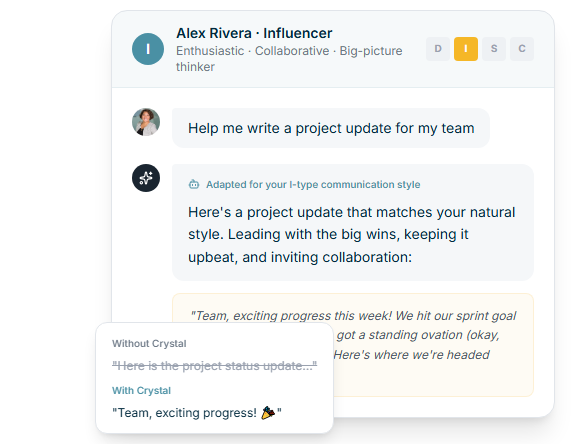584x444 pixels.
Task: Select the D personality type badge
Action: [438, 49]
